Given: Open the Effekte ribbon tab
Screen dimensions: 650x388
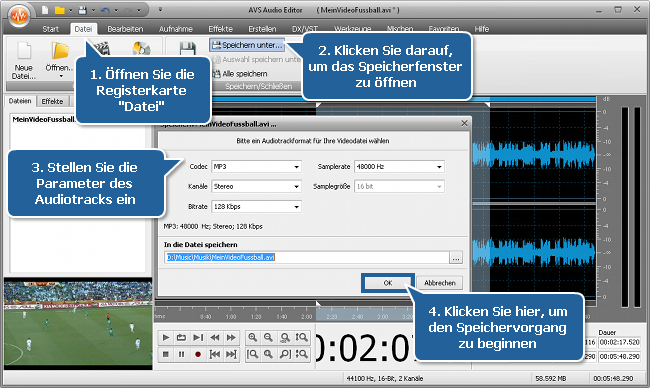Looking at the screenshot, I should pos(221,29).
